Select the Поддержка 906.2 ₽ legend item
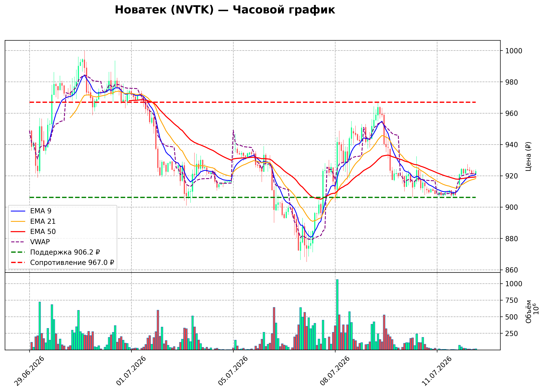 [x=55, y=252]
